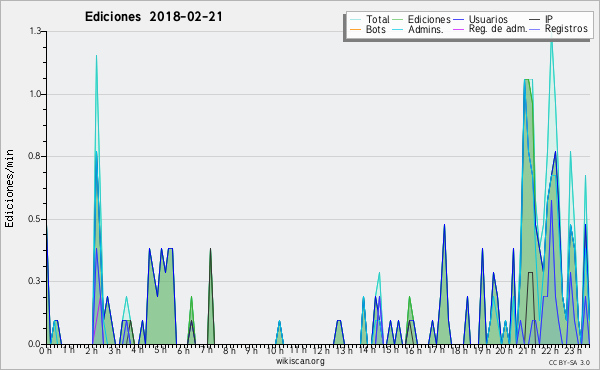Click the '20 h' x-axis label
Viewport: 600px width, 370px height.
[x=505, y=351]
